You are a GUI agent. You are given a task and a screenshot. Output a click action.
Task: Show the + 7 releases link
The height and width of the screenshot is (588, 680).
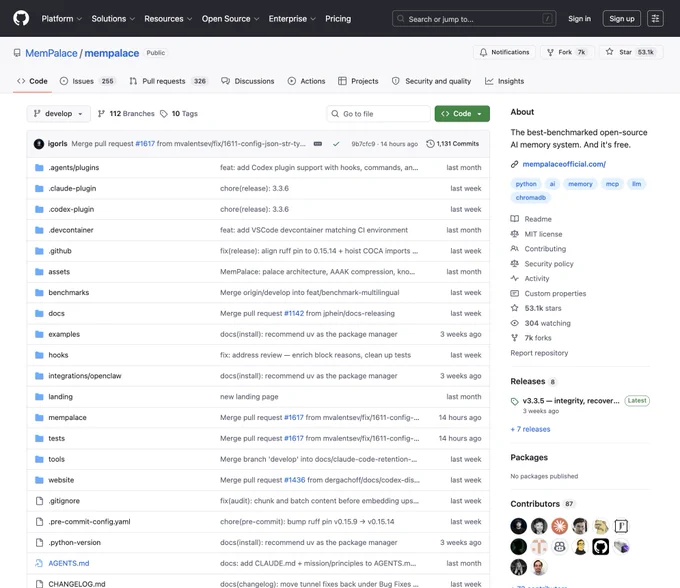point(530,429)
